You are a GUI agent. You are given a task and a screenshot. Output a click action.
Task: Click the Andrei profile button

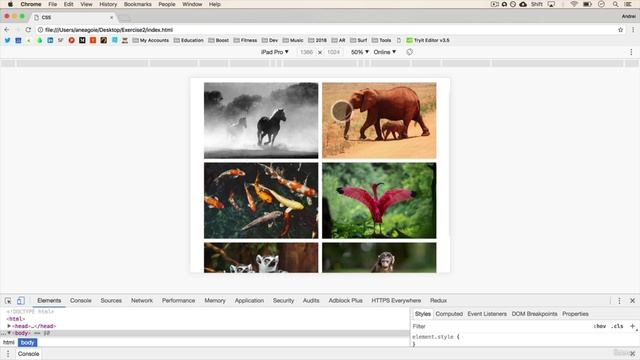[629, 16]
